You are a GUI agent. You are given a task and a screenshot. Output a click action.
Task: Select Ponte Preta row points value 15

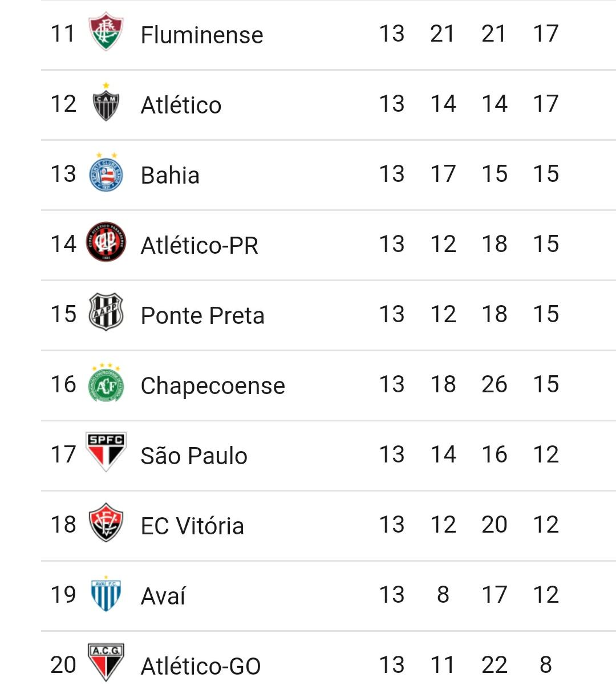[x=546, y=314]
